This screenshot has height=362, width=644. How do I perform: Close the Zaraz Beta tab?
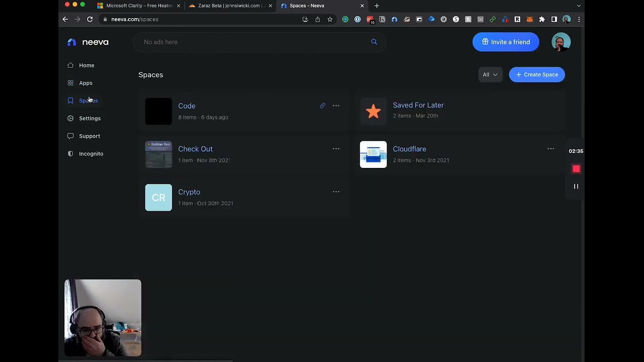(x=270, y=6)
